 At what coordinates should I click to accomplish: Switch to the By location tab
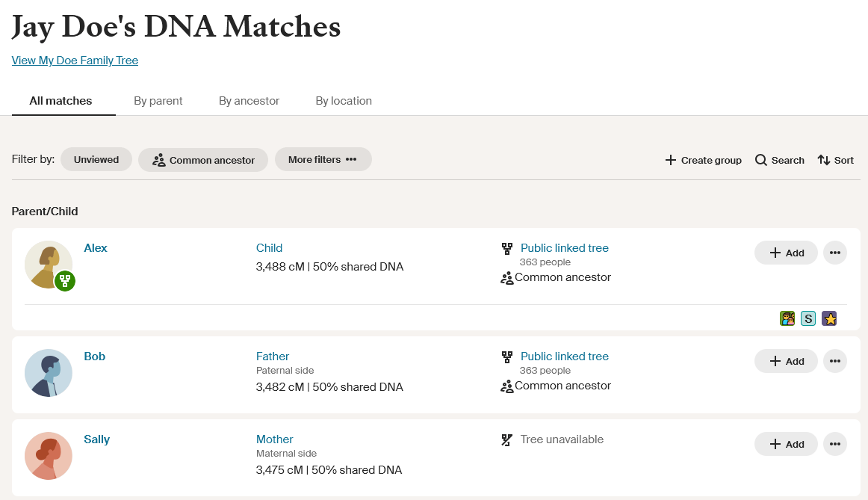coord(344,100)
